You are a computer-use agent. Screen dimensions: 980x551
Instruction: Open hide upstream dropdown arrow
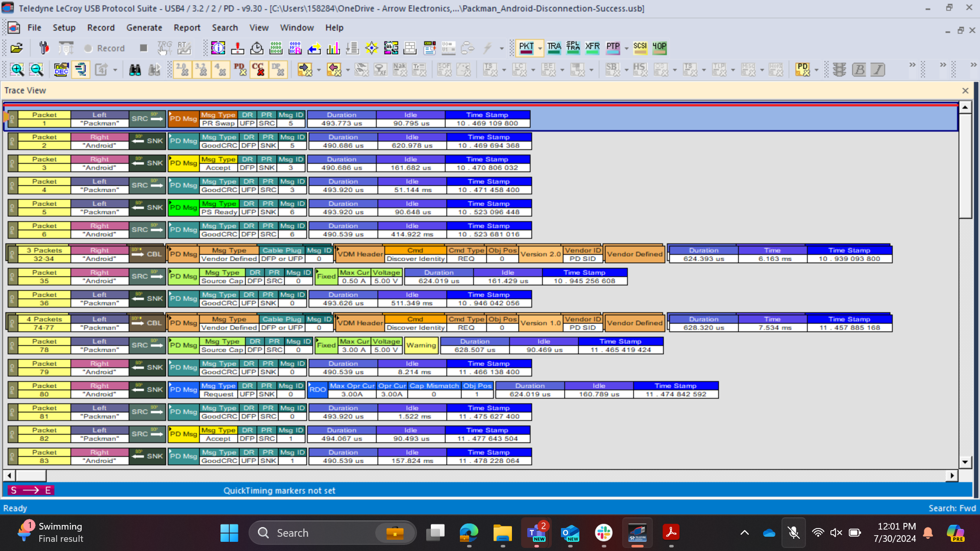point(348,70)
